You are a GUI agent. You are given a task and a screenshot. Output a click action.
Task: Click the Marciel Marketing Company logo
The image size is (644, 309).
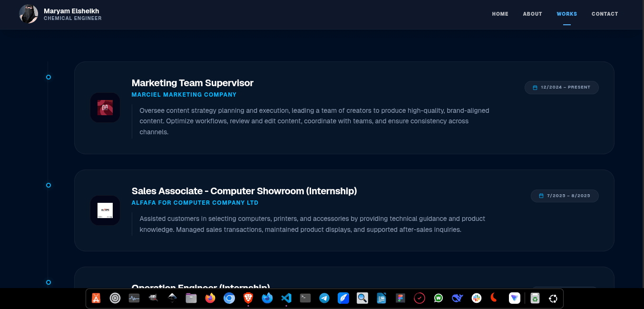click(x=105, y=108)
